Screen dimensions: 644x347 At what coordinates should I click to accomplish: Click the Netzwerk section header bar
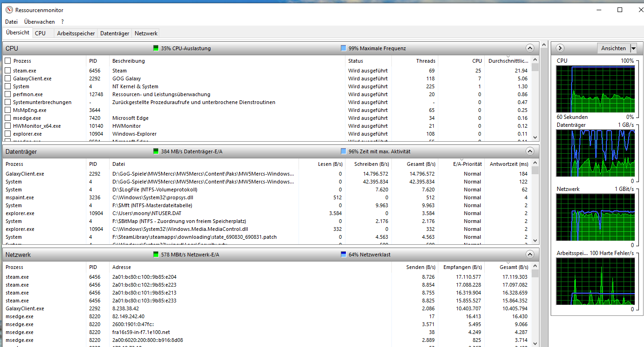[x=271, y=255]
